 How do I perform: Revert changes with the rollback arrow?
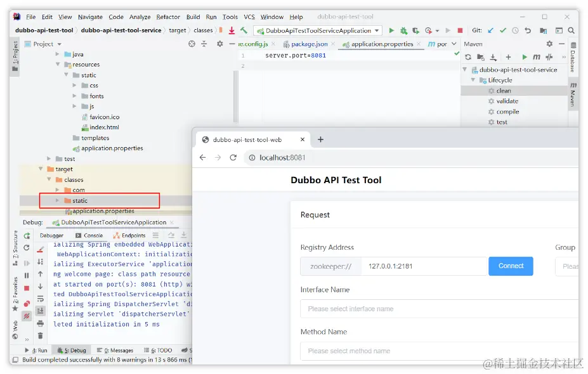[x=528, y=30]
